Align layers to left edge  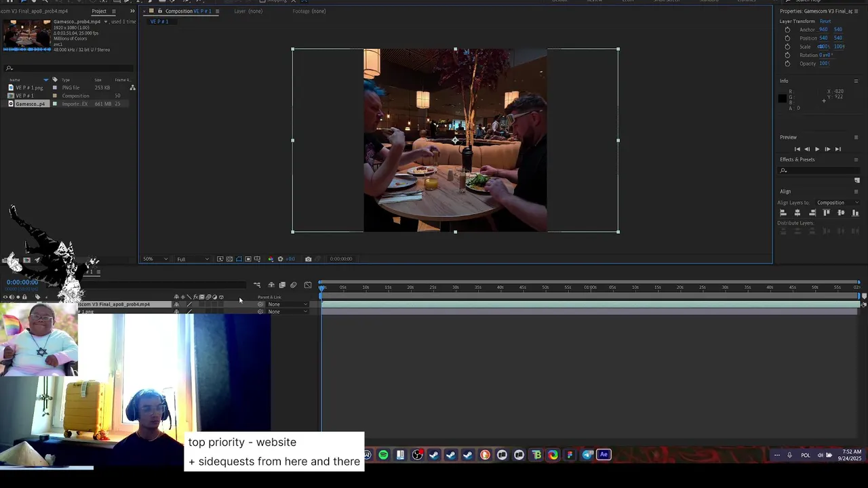[783, 213]
